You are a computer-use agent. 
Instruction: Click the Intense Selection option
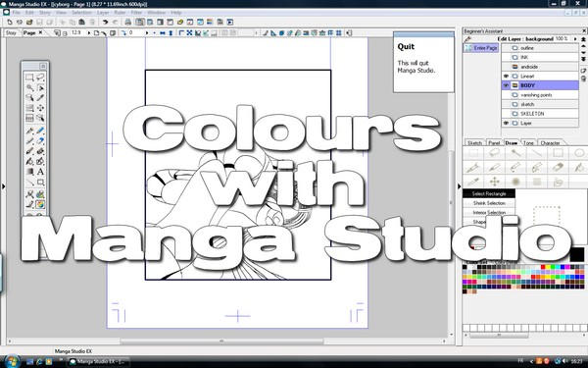click(489, 213)
